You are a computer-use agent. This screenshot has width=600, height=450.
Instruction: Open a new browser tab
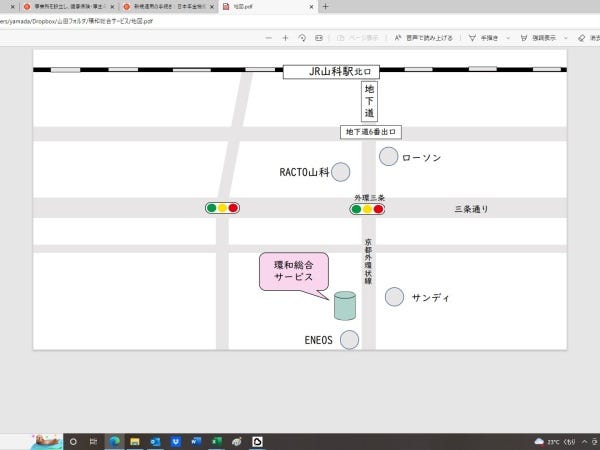coord(326,7)
